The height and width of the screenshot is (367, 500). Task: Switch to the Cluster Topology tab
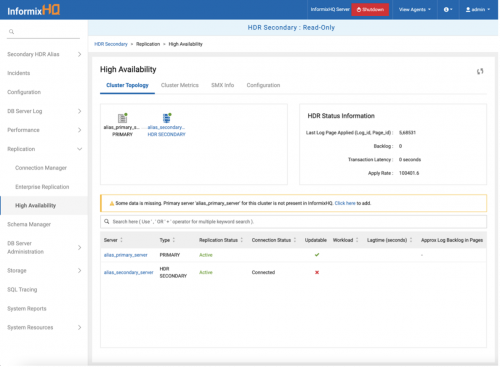(127, 85)
